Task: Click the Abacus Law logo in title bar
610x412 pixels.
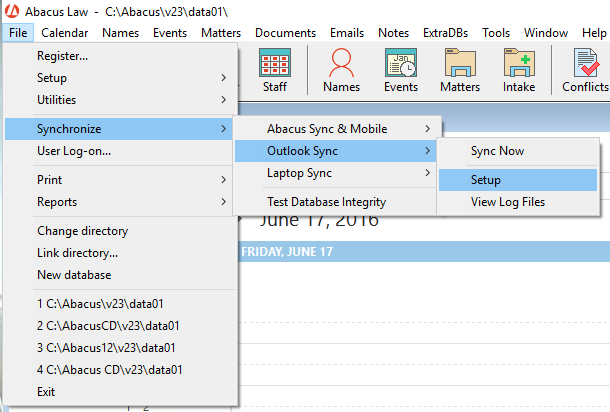Action: 12,11
